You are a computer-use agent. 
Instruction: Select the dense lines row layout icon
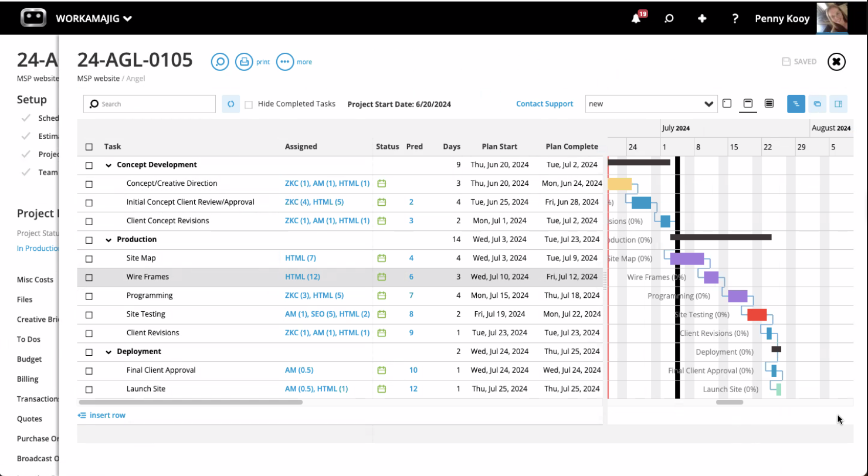coord(769,103)
